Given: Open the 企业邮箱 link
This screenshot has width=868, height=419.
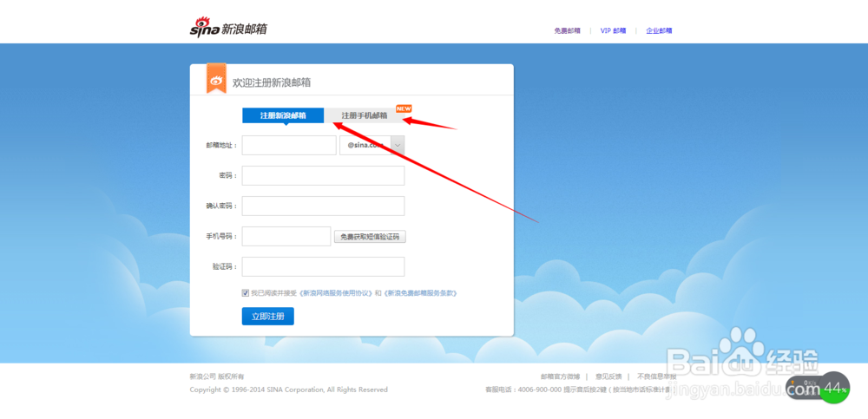Looking at the screenshot, I should pyautogui.click(x=659, y=31).
